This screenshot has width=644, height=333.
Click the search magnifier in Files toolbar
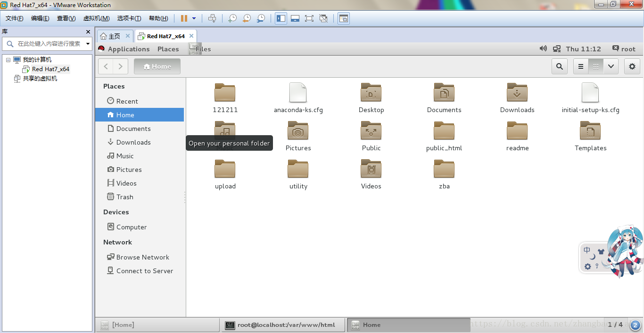tap(559, 66)
